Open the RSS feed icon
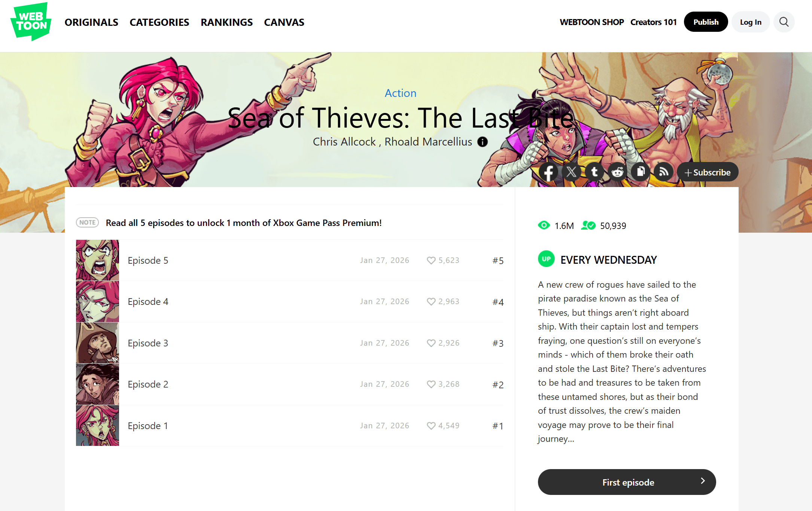The image size is (812, 511). [663, 172]
